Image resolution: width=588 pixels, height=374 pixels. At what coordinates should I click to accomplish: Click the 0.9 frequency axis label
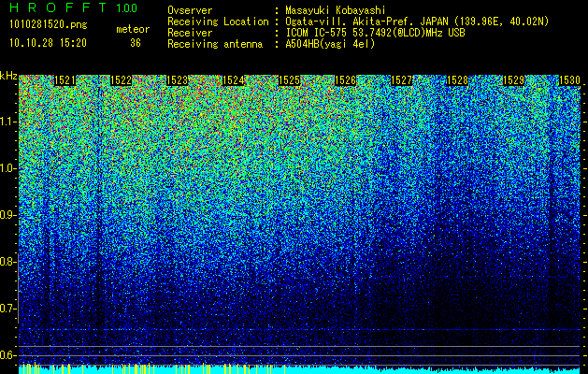(8, 215)
